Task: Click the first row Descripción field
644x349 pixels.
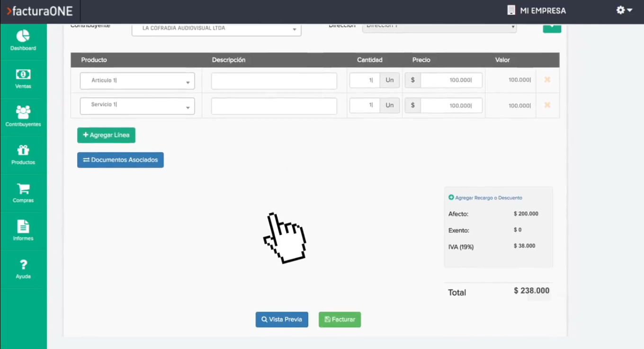Action: click(x=274, y=81)
